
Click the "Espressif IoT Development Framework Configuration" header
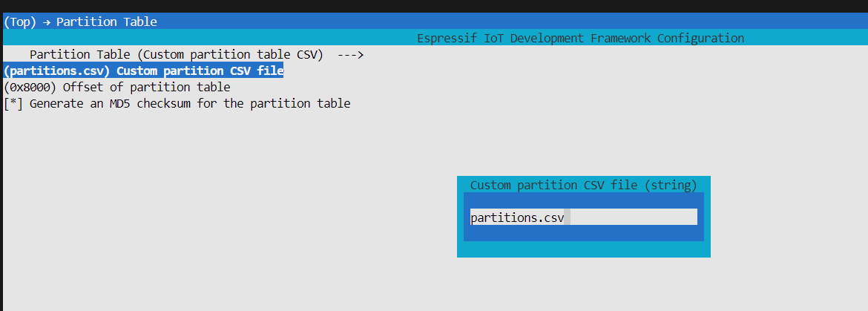(x=580, y=38)
